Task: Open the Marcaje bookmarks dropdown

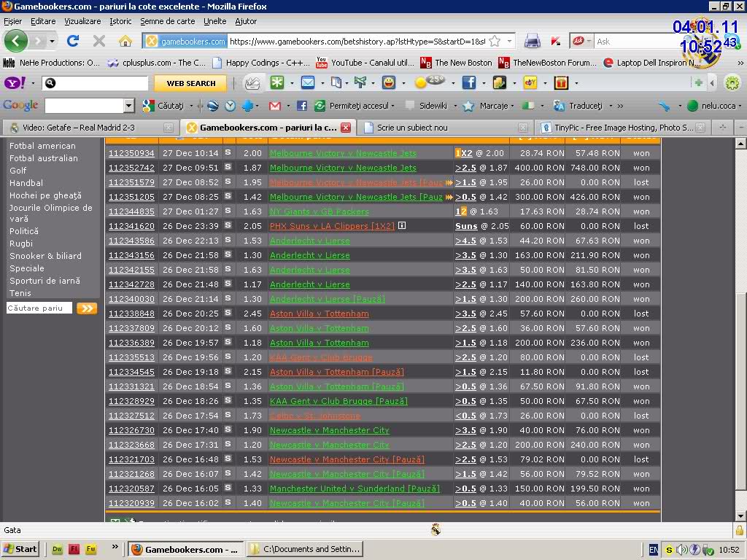Action: [493, 106]
